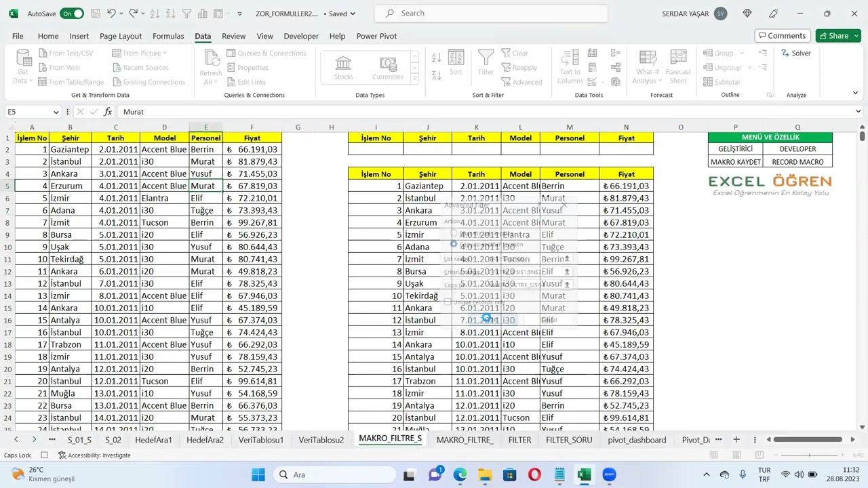Screen dimensions: 868x488
Task: Open Microsoft Edge from the taskbar
Action: (x=460, y=474)
